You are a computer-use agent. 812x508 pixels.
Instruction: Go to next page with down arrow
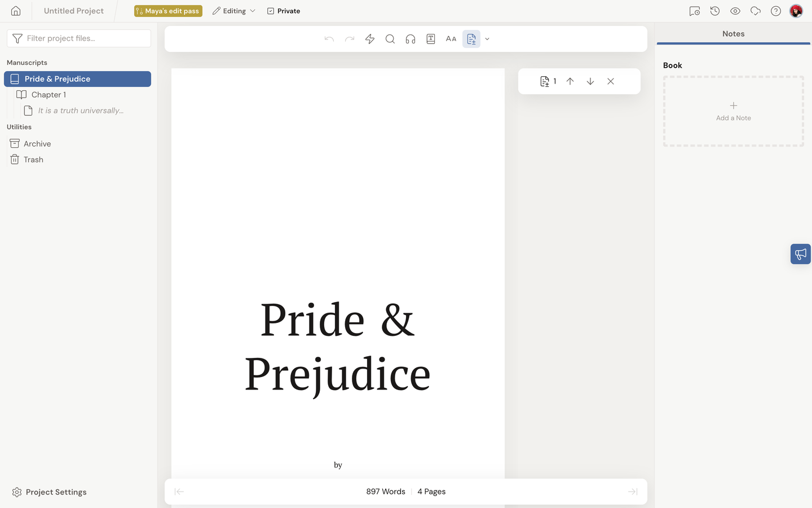click(590, 81)
